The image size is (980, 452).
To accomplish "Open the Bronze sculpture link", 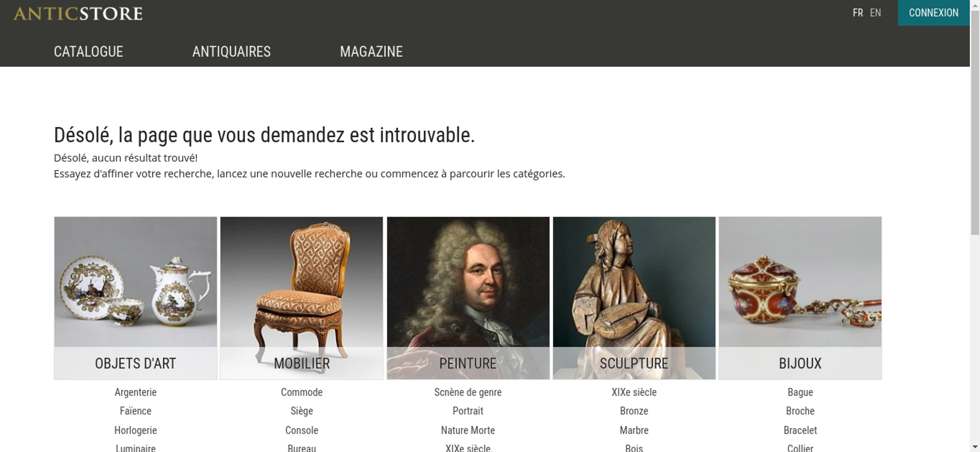I will (634, 411).
